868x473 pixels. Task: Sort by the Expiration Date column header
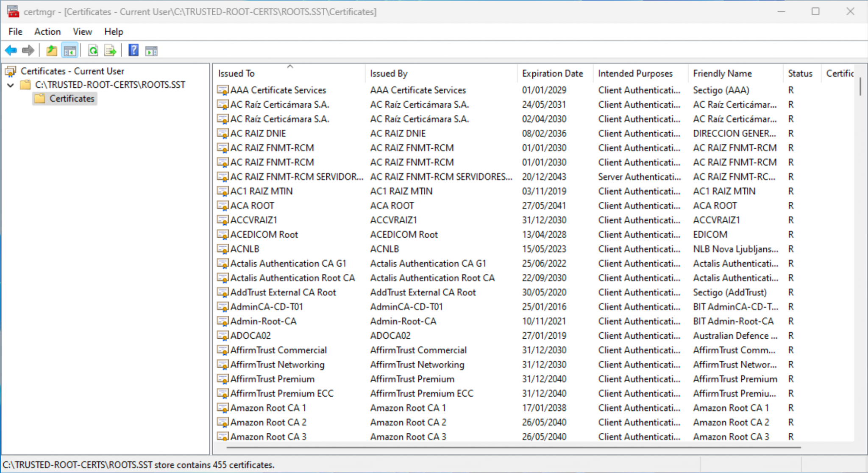pyautogui.click(x=552, y=73)
